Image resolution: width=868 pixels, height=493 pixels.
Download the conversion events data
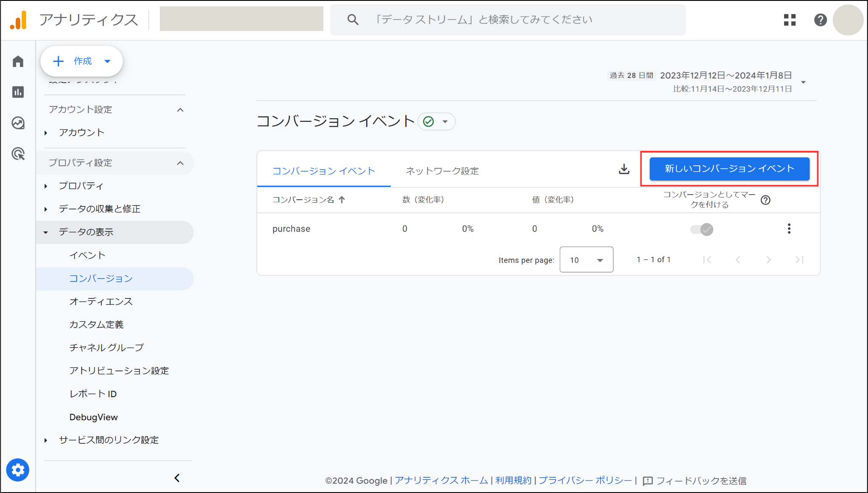[x=624, y=169]
